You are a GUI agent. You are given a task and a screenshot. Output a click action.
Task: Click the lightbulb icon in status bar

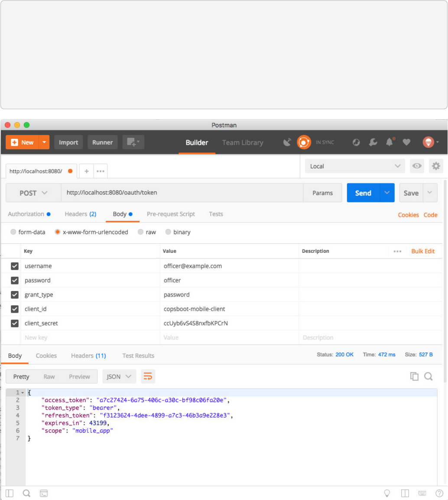point(387,493)
